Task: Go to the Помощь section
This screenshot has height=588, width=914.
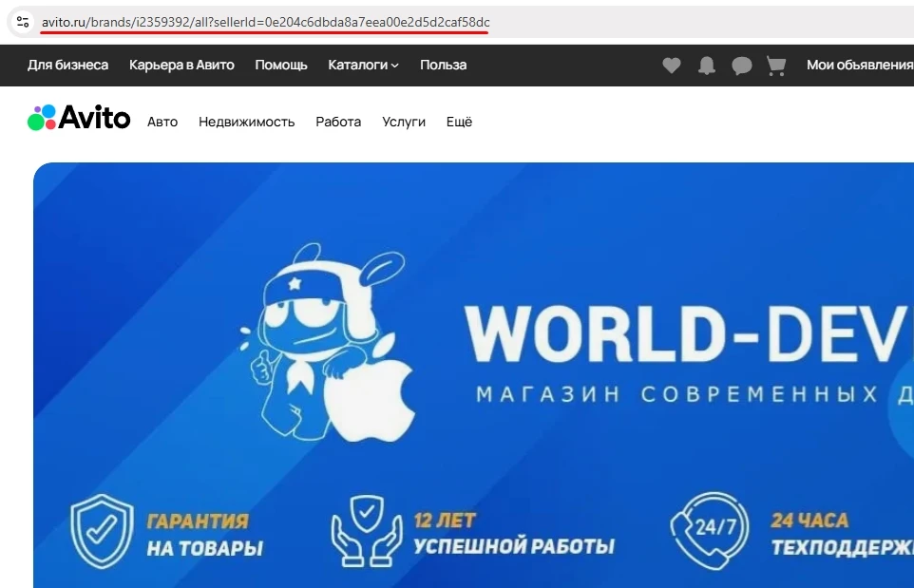Action: click(x=281, y=65)
